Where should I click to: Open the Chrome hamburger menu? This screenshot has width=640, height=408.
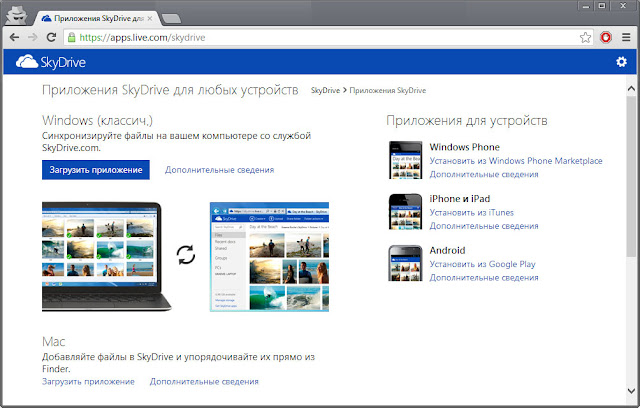[626, 38]
